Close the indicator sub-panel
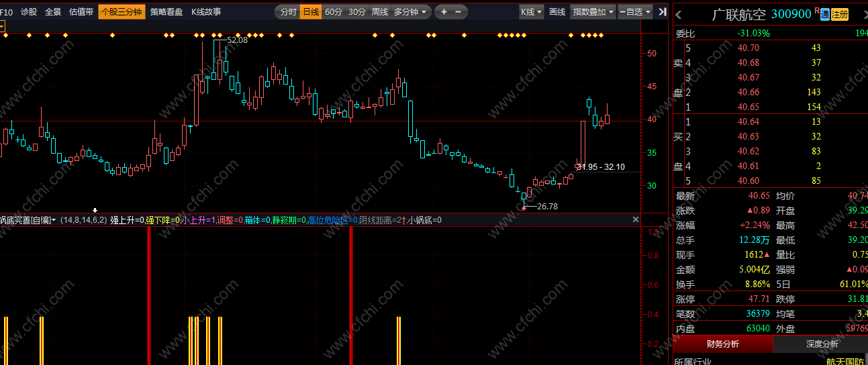The width and height of the screenshot is (868, 365). pyautogui.click(x=636, y=219)
